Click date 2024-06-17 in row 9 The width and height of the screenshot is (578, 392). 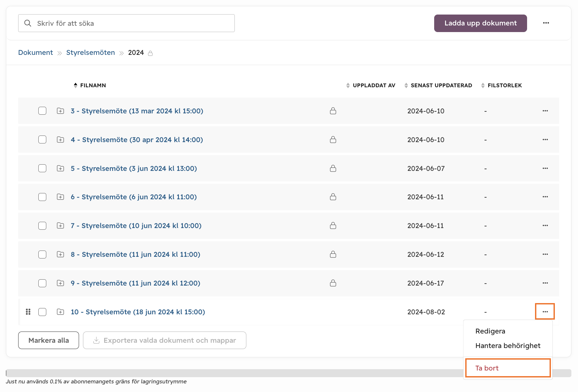pyautogui.click(x=426, y=283)
